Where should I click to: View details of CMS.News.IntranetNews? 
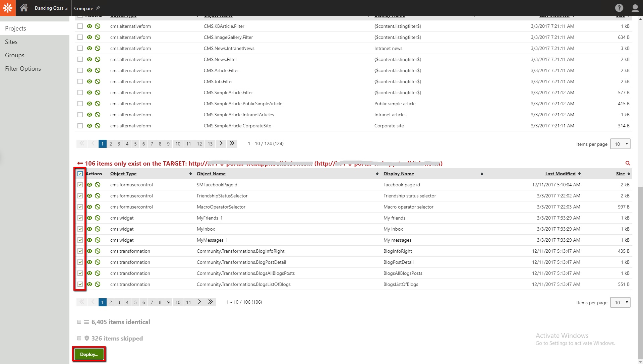click(90, 48)
